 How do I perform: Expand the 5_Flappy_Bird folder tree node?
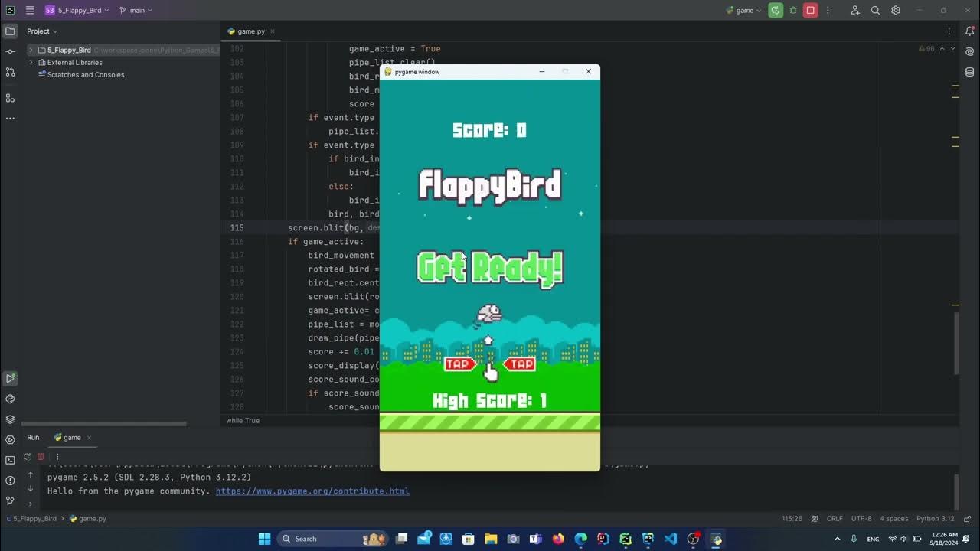(x=31, y=50)
